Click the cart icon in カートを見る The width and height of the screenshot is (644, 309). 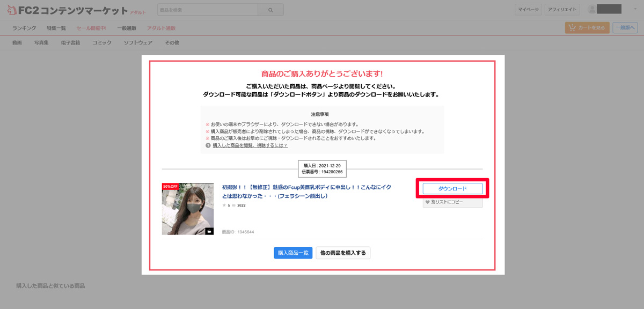click(x=572, y=28)
